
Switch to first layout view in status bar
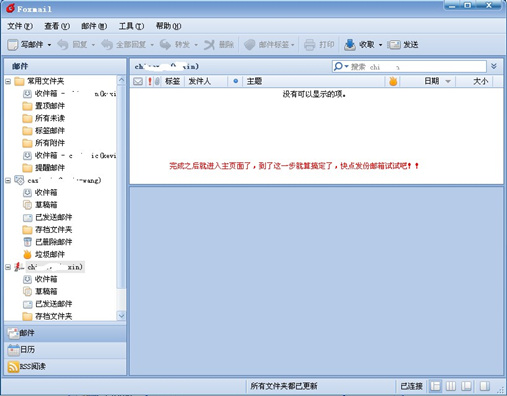(435, 386)
